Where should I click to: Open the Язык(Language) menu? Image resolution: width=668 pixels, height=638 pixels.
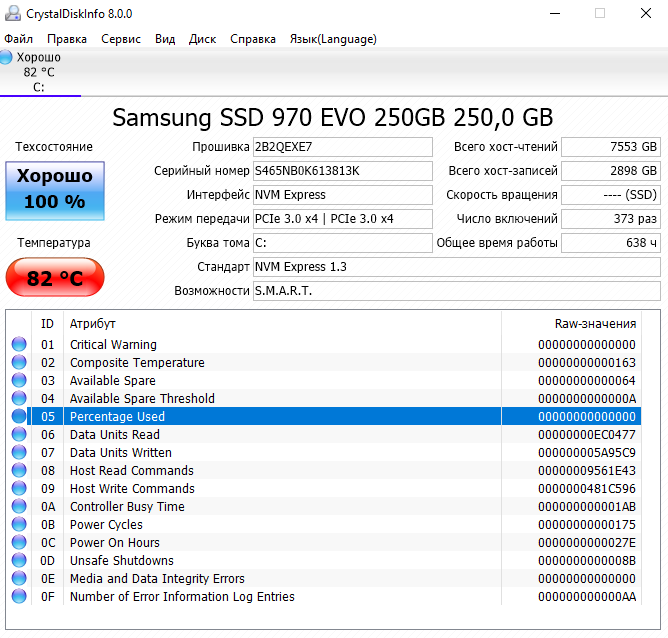click(333, 39)
